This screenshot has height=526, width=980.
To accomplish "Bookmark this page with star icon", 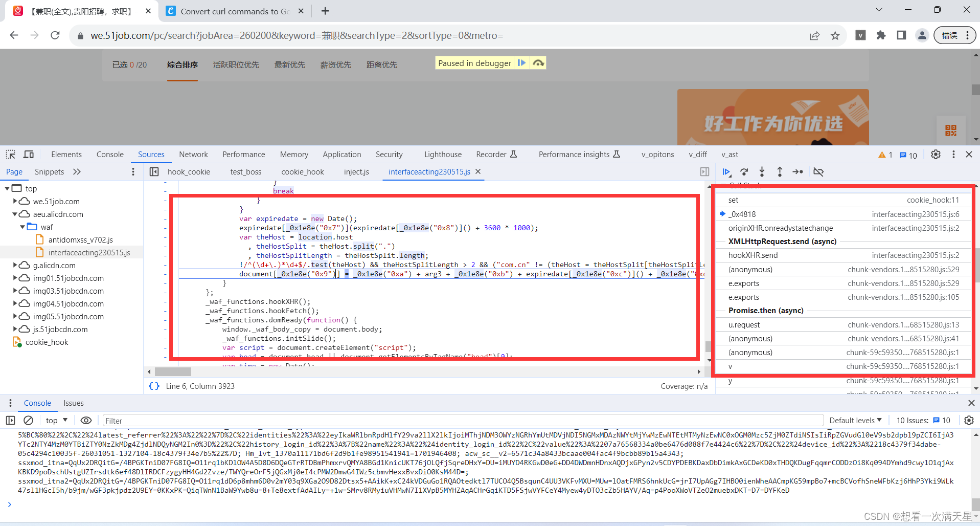I will click(x=835, y=35).
